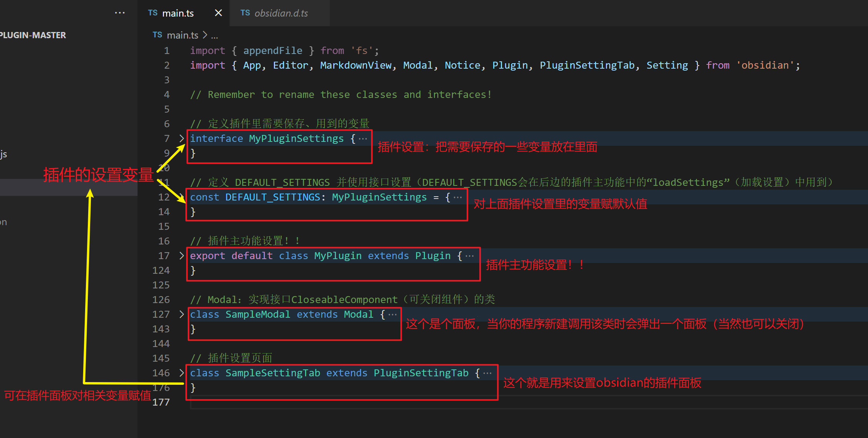This screenshot has width=868, height=438.
Task: Select the main.ts editor tab
Action: [x=178, y=13]
